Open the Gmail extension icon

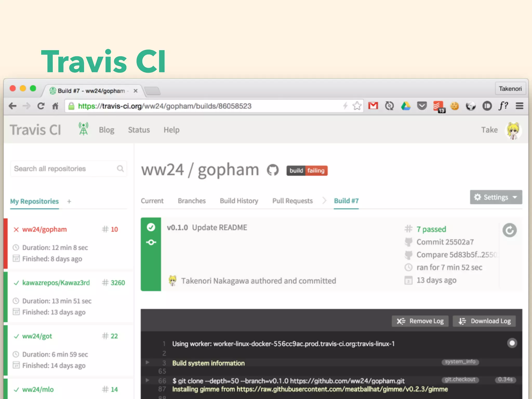click(x=373, y=106)
